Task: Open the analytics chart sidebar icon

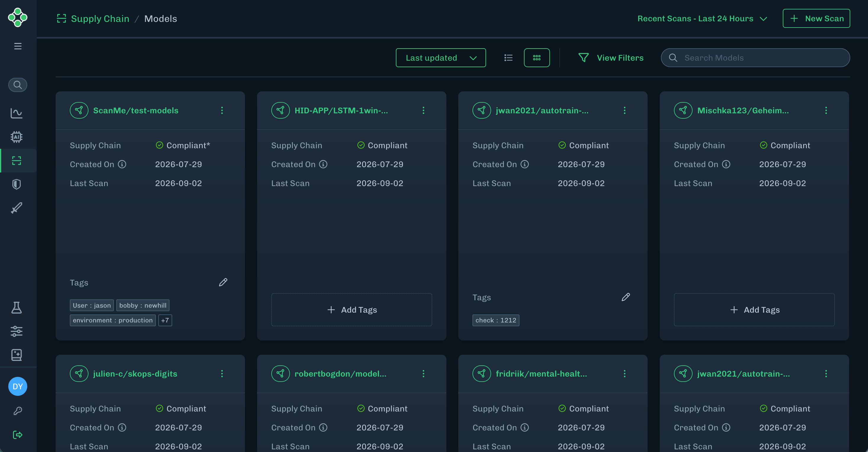Action: point(17,113)
